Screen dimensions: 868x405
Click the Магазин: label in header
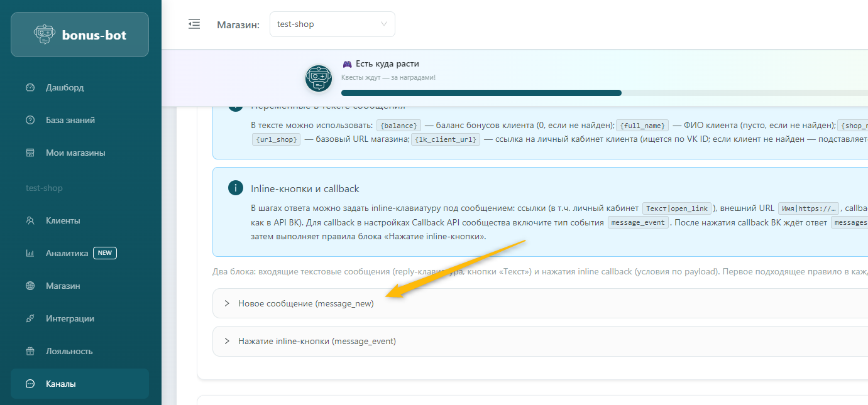tap(238, 24)
